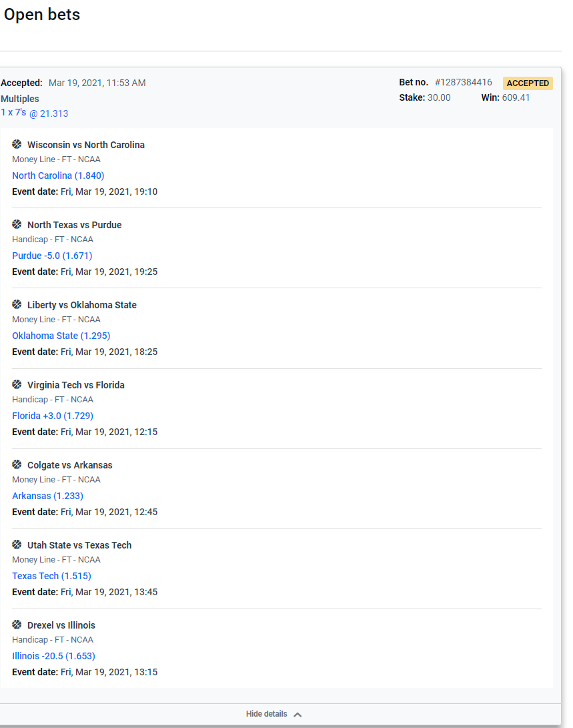Click basketball icon beside Utah State vs Texas Tech
Viewport: 573px width, 728px height.
coord(17,544)
